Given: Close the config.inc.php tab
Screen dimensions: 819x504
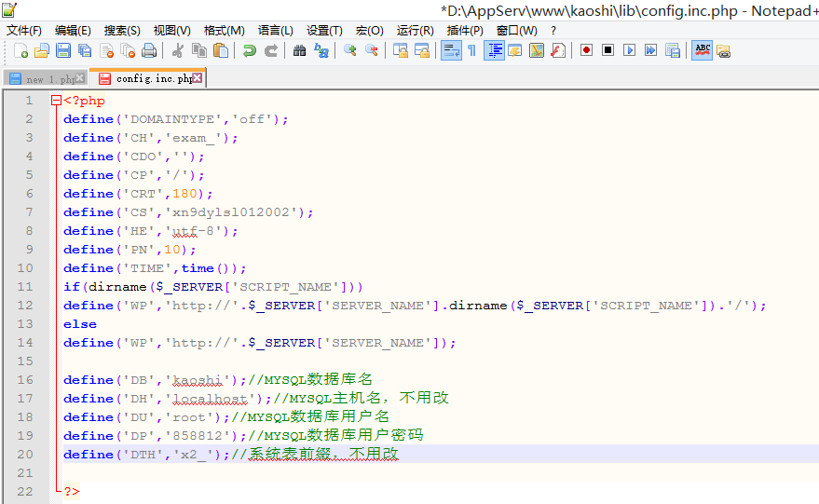Looking at the screenshot, I should click(x=197, y=78).
